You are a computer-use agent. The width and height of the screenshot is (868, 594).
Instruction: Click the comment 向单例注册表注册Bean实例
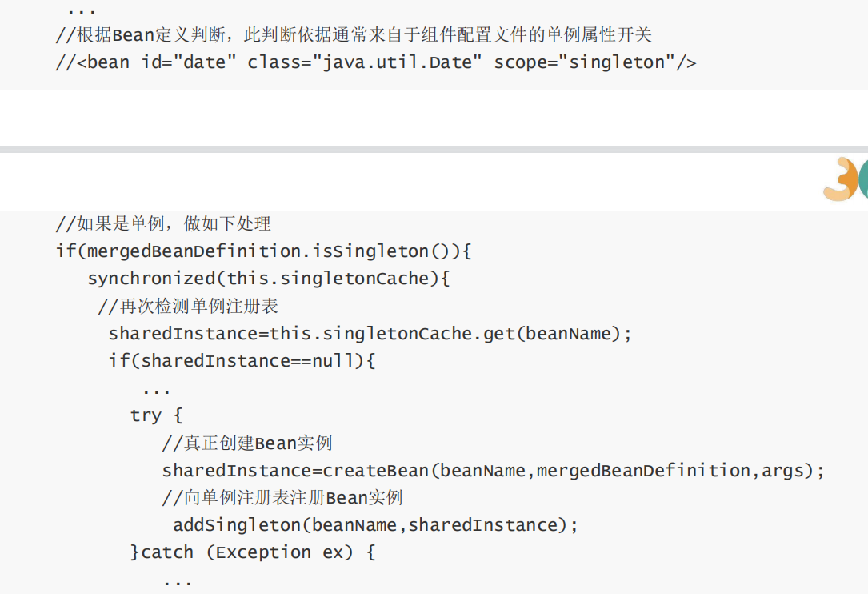[282, 498]
